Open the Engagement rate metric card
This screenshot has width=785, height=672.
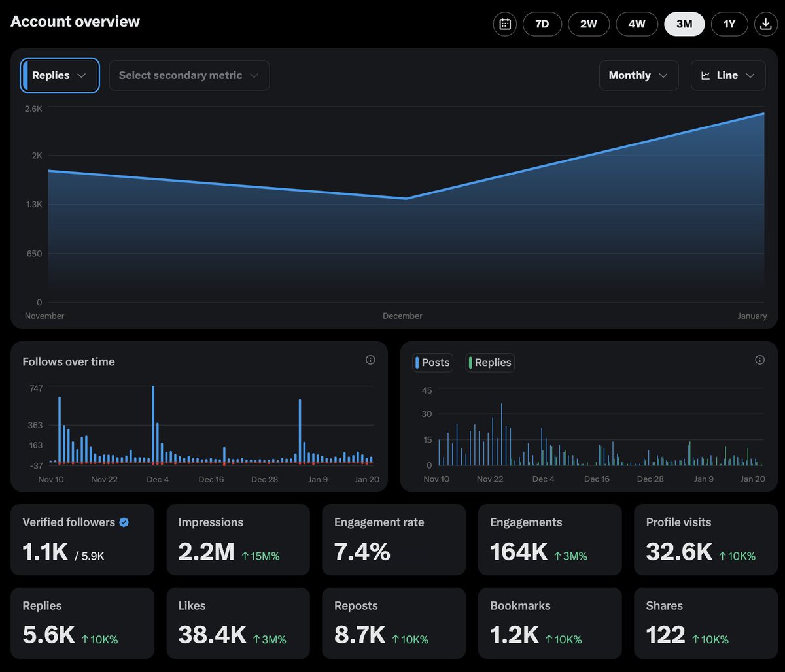tap(394, 539)
